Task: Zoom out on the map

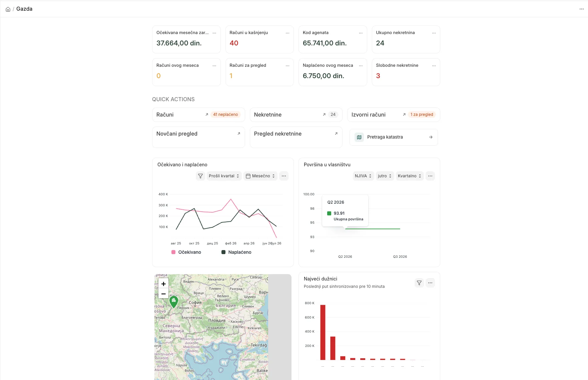Action: pyautogui.click(x=163, y=294)
